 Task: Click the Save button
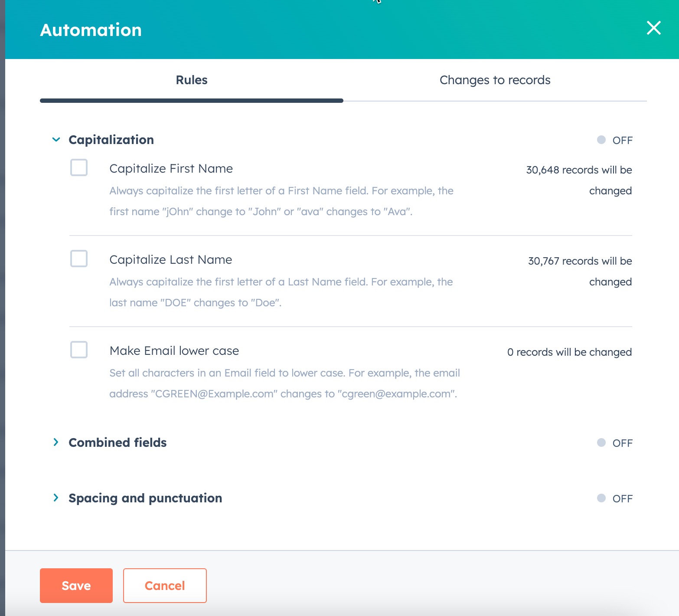point(76,586)
